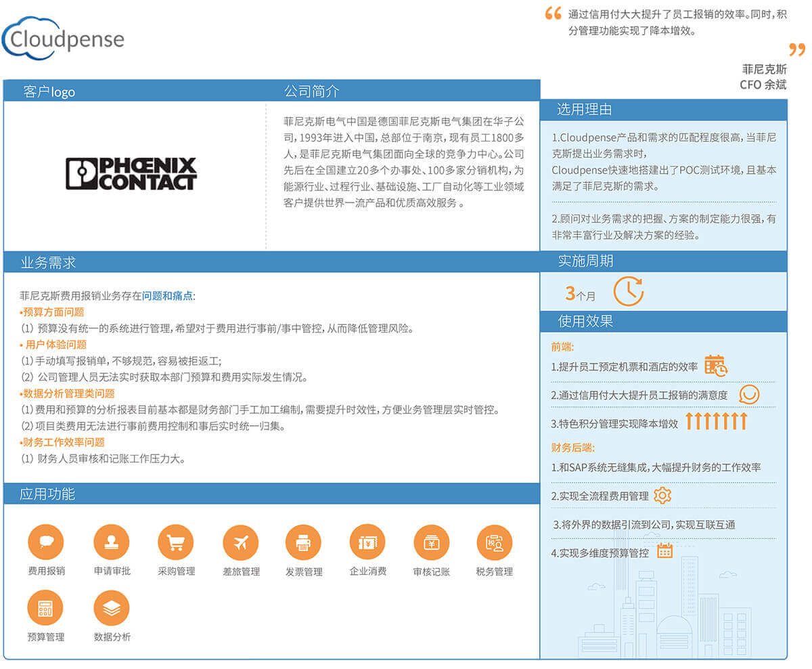Open the 差旅管理 airplane icon
The image size is (812, 669).
point(241,542)
